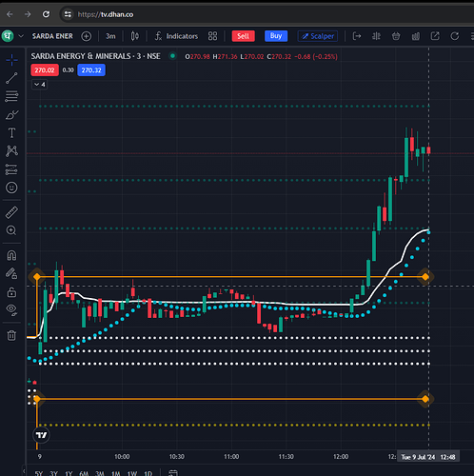The width and height of the screenshot is (474, 476).
Task: Expand the dropdown beside Dhan logo
Action: 21,36
